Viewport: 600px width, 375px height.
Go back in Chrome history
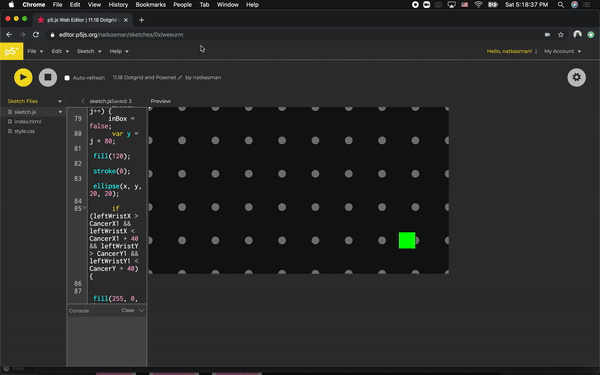coord(9,34)
